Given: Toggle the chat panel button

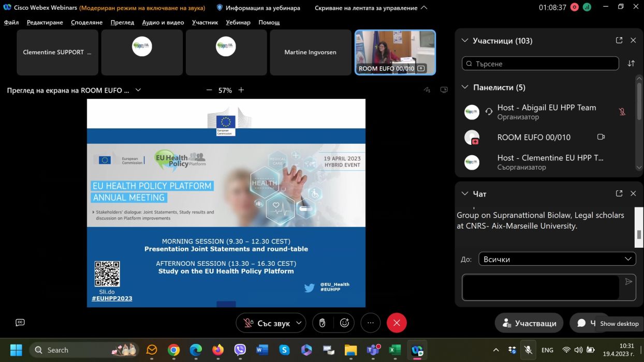Looking at the screenshot, I should [587, 323].
